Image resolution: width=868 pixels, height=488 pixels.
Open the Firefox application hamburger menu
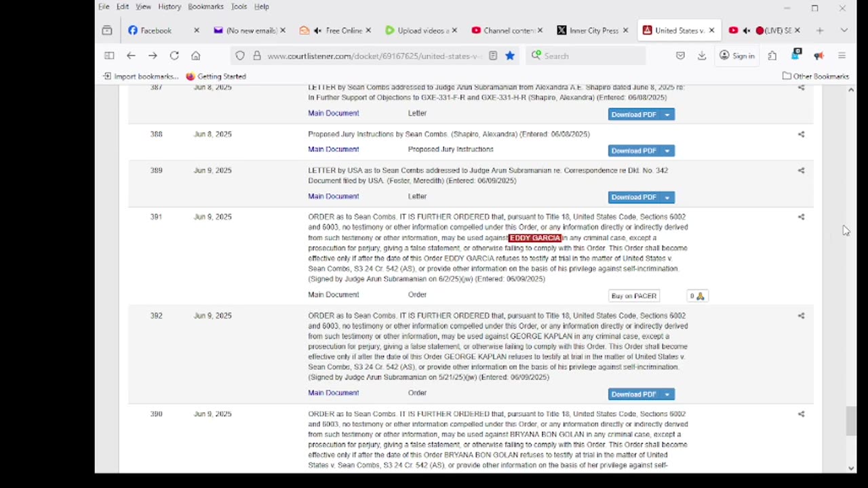842,56
